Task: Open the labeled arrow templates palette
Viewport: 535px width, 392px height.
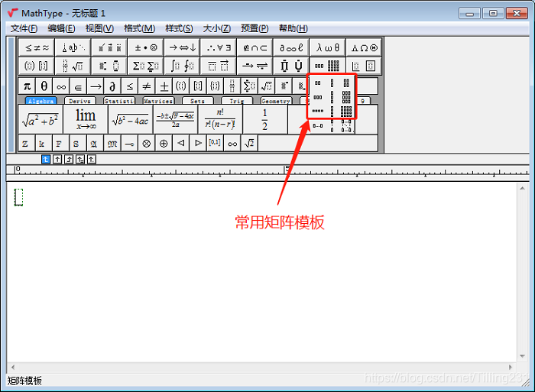Action: tap(255, 66)
